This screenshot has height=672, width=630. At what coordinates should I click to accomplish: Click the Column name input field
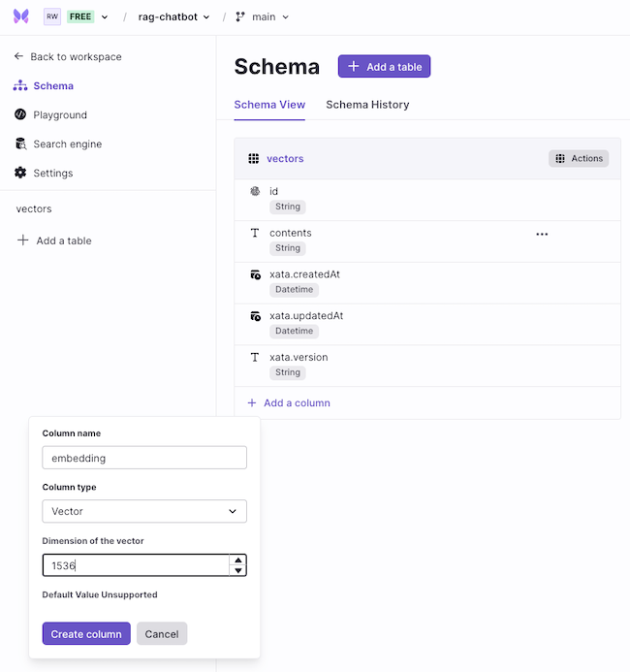[x=144, y=458]
